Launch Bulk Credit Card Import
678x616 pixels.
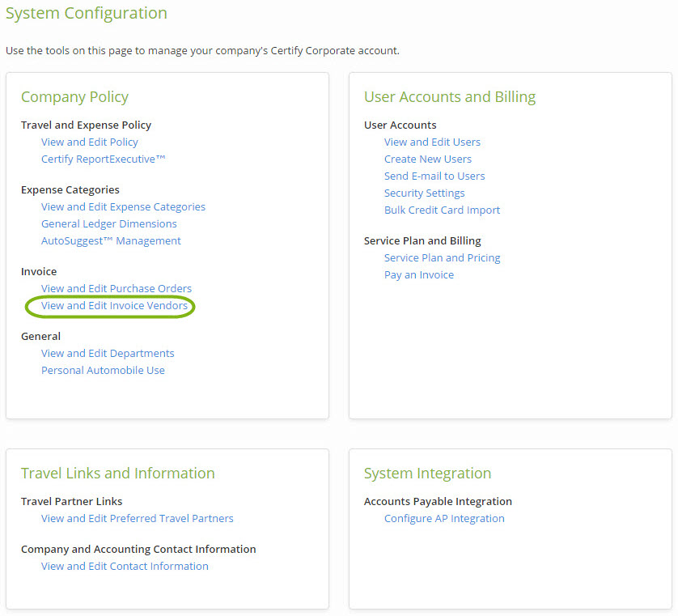pos(442,210)
